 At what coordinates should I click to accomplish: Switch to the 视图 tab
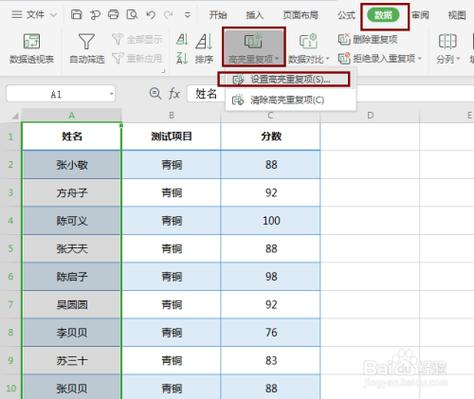coord(457,15)
